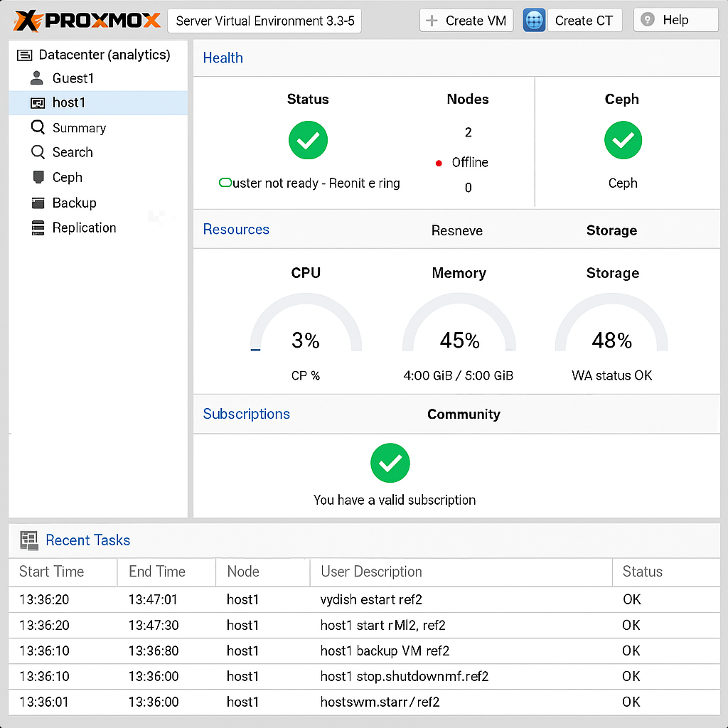
Task: Click the green Ceph health checkmark
Action: tap(623, 140)
